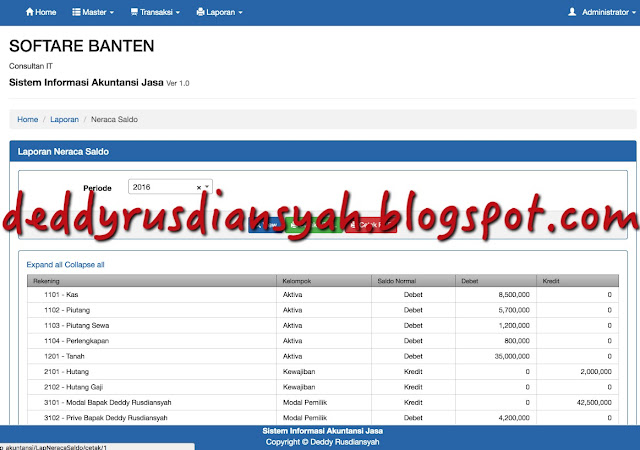Screen dimensions: 640x450
Task: Open the Transaksi menu caret
Action: [x=178, y=13]
